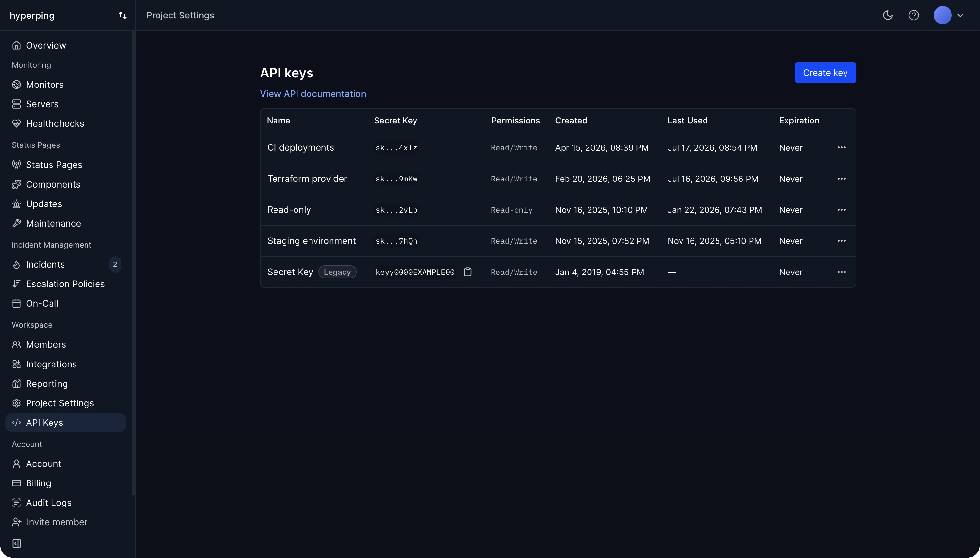The height and width of the screenshot is (558, 980).
Task: Click the Project Settings gear icon
Action: (17, 403)
